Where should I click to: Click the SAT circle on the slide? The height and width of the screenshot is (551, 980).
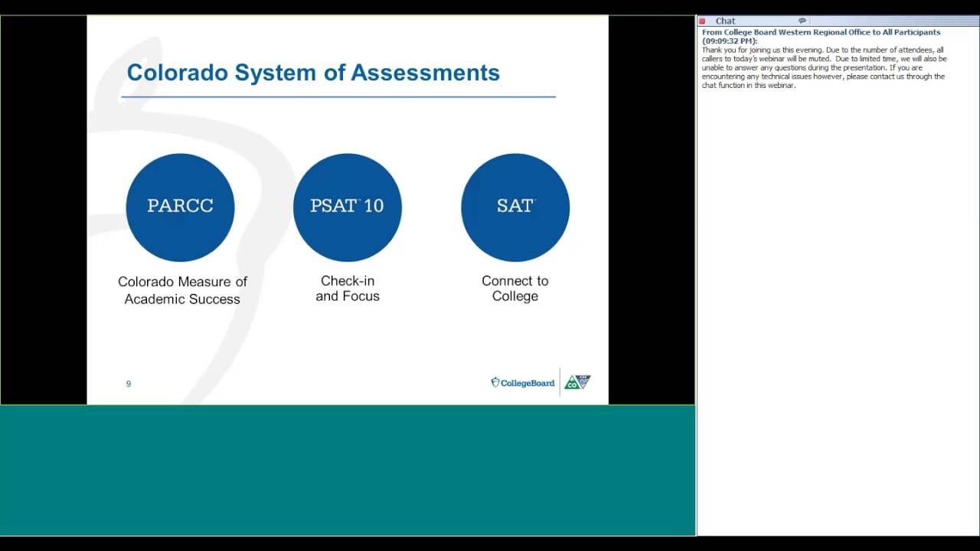[515, 207]
